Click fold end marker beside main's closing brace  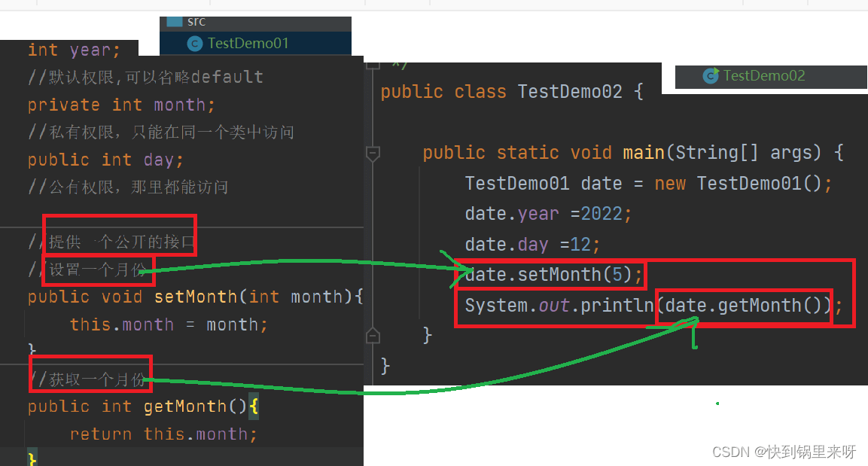(371, 334)
